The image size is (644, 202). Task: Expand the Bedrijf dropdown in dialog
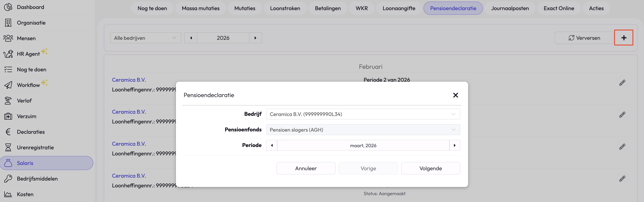point(363,114)
